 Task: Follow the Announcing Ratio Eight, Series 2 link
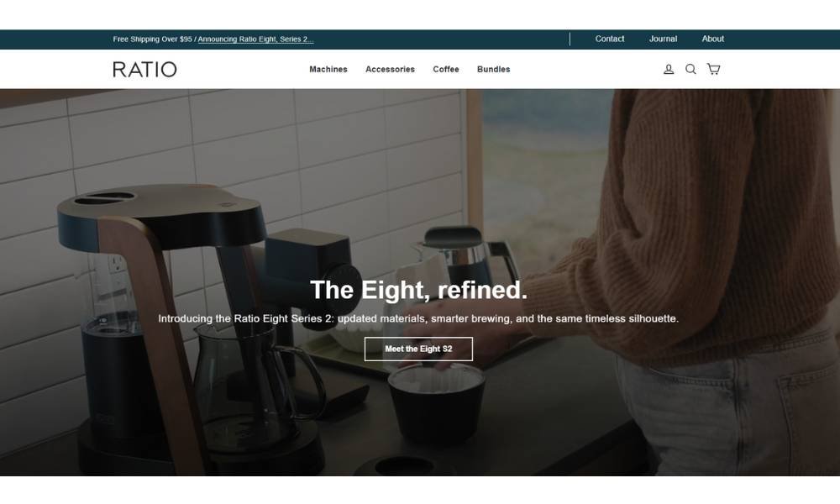pyautogui.click(x=255, y=39)
